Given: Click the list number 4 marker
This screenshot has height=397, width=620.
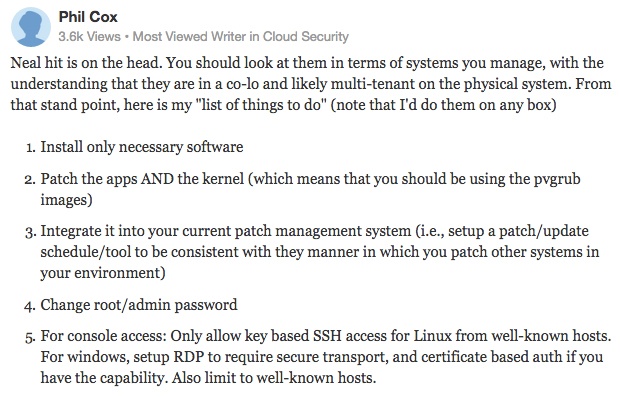Looking at the screenshot, I should (x=30, y=306).
